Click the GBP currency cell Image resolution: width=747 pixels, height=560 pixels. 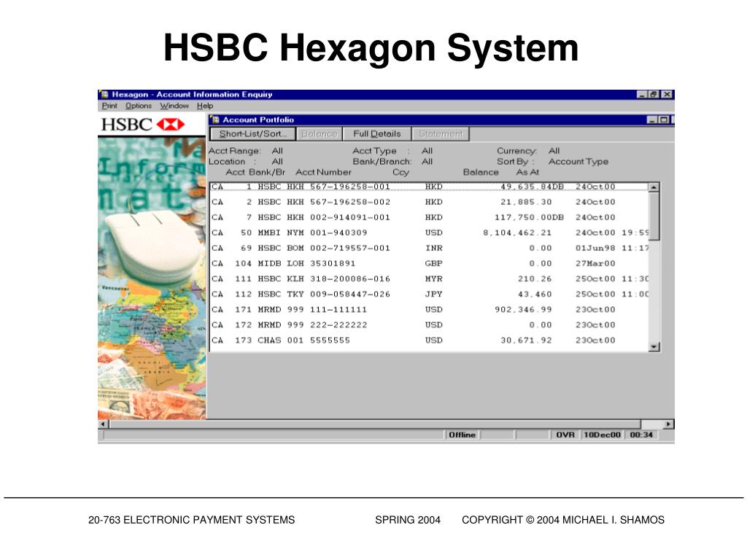(433, 263)
